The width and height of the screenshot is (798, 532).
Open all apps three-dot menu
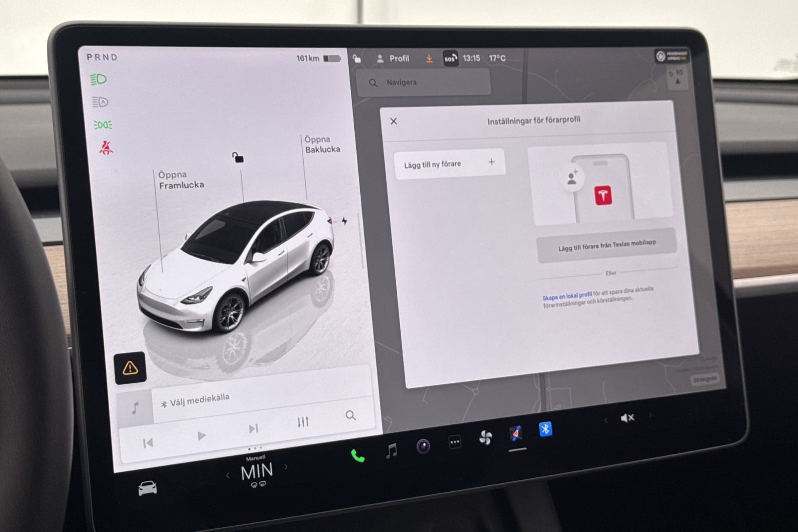454,442
